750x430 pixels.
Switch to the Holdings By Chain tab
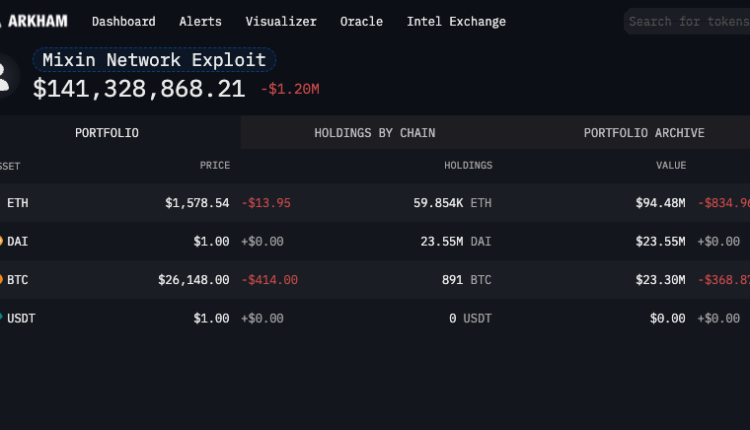[x=374, y=133]
